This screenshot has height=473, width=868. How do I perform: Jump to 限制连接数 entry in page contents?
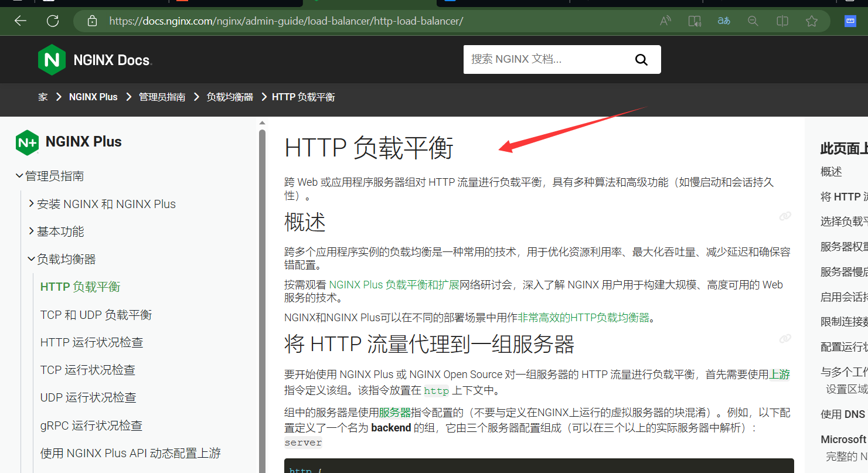(844, 322)
